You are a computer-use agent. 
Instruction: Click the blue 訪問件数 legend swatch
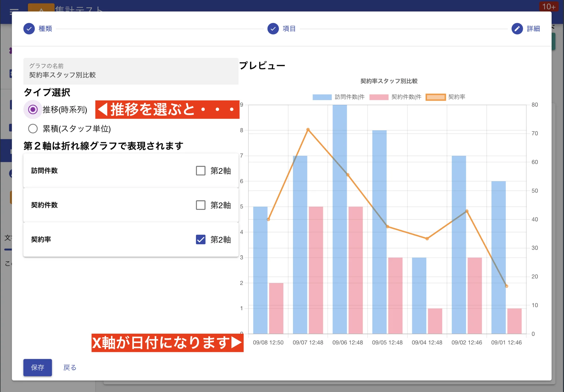point(321,97)
